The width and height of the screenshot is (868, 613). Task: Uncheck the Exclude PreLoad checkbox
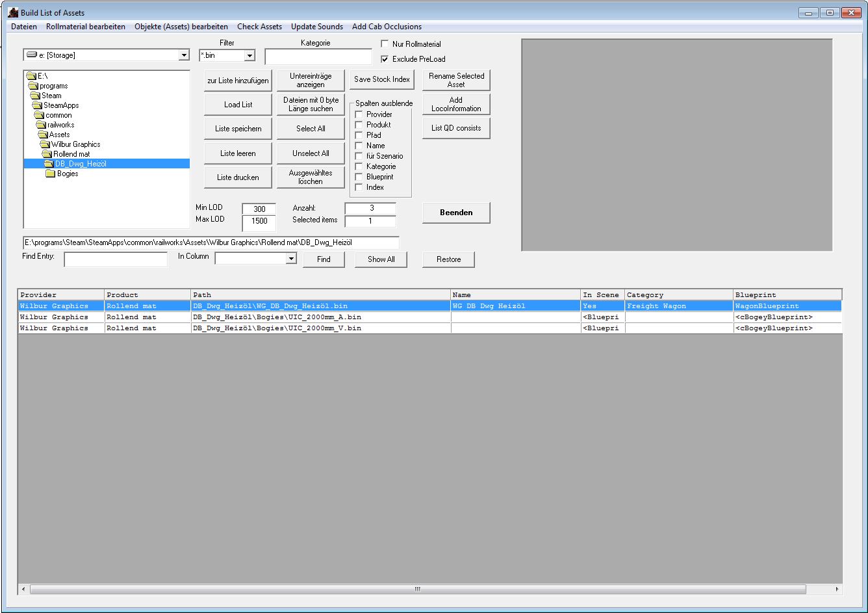click(385, 59)
